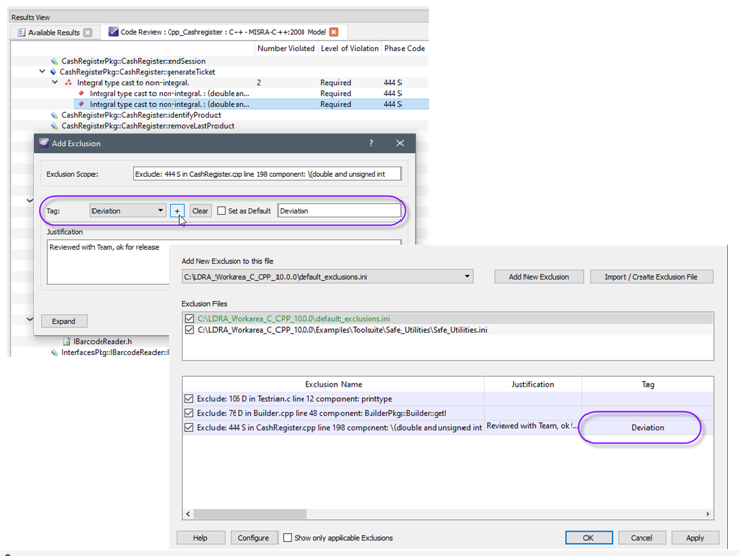Click the Code Review tab icon
This screenshot has width=740, height=556.
(113, 32)
